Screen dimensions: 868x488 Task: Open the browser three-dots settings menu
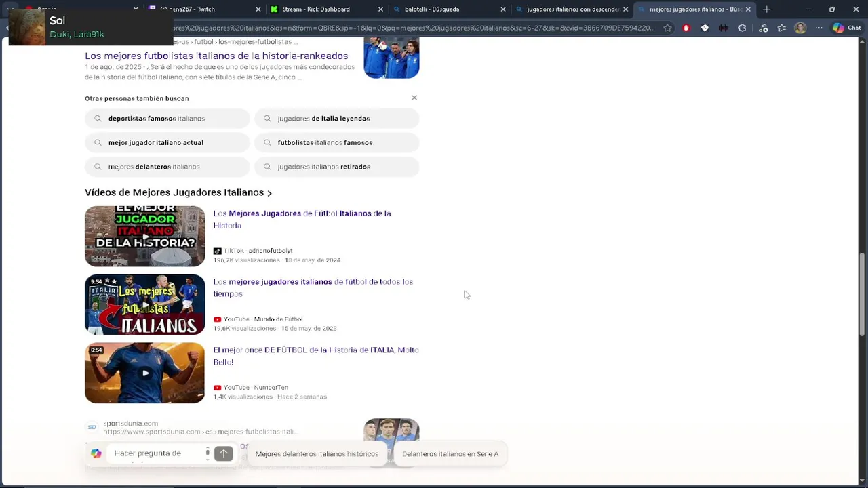(x=818, y=28)
